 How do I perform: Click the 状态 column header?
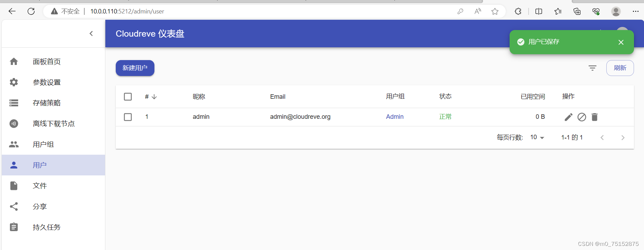pos(445,96)
